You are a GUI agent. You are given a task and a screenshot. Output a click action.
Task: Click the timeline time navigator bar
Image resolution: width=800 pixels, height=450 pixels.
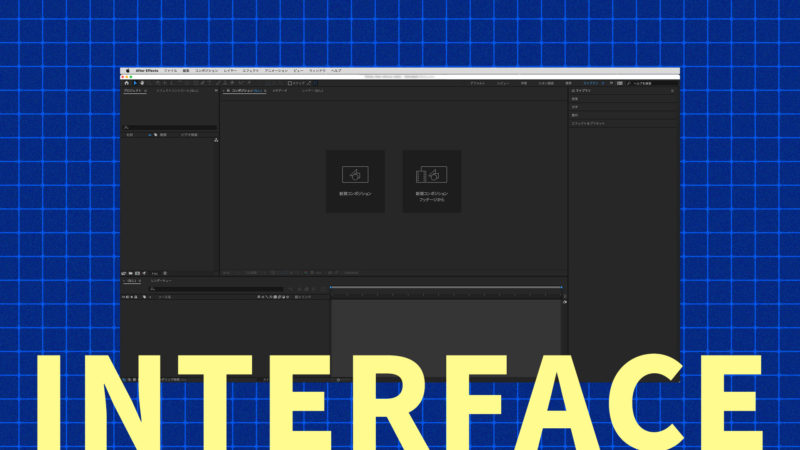[446, 287]
